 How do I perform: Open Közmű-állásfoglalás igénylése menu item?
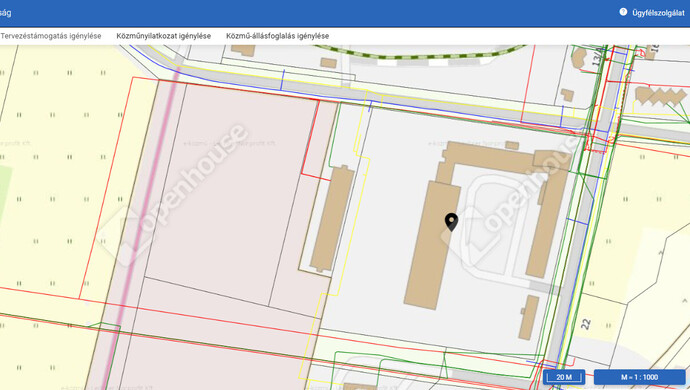(278, 36)
